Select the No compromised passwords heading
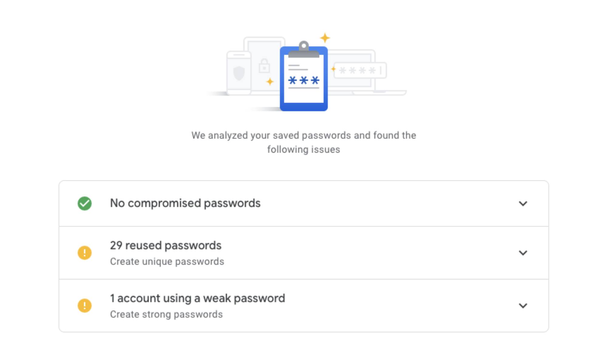 (185, 203)
